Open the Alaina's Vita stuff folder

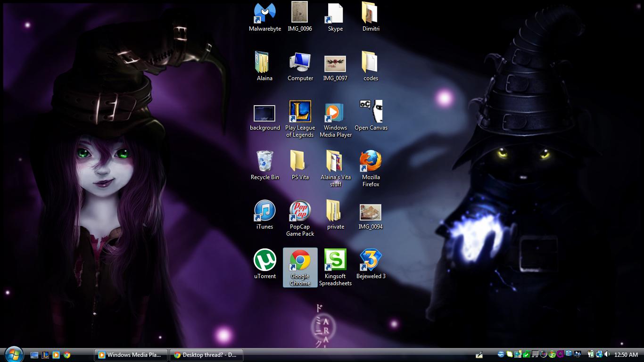(x=335, y=168)
